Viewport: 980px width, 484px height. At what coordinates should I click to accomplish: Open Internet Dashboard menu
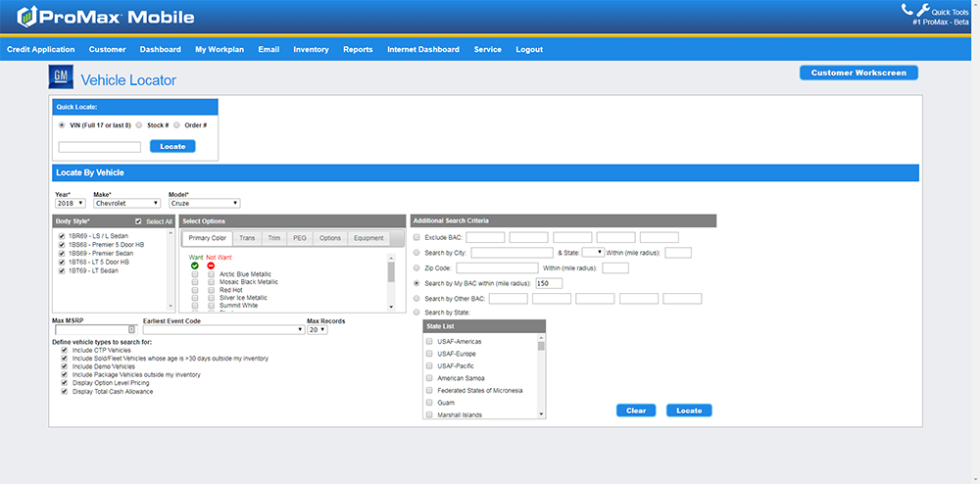pos(423,49)
